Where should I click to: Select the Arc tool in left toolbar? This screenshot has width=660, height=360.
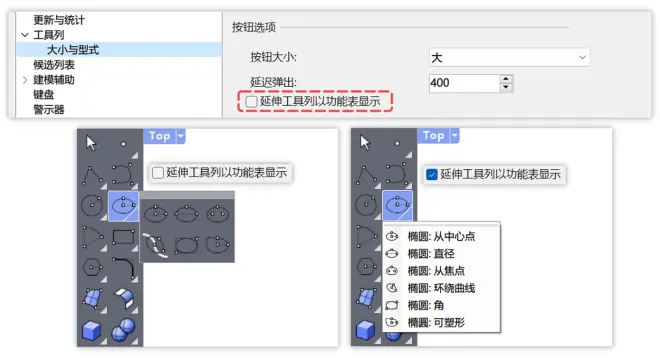[x=93, y=237]
